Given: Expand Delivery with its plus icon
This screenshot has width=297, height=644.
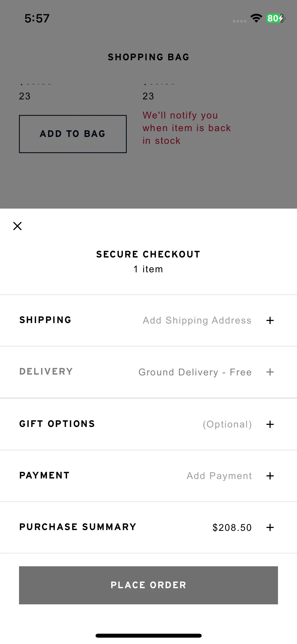Looking at the screenshot, I should [270, 372].
